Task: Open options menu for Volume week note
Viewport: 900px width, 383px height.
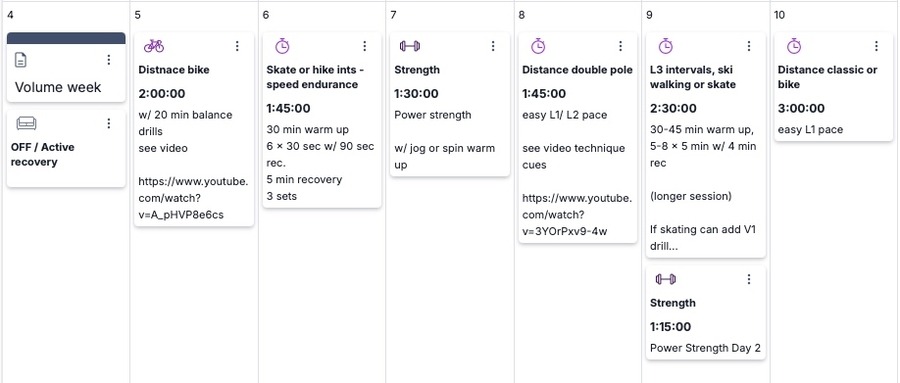Action: coord(109,60)
